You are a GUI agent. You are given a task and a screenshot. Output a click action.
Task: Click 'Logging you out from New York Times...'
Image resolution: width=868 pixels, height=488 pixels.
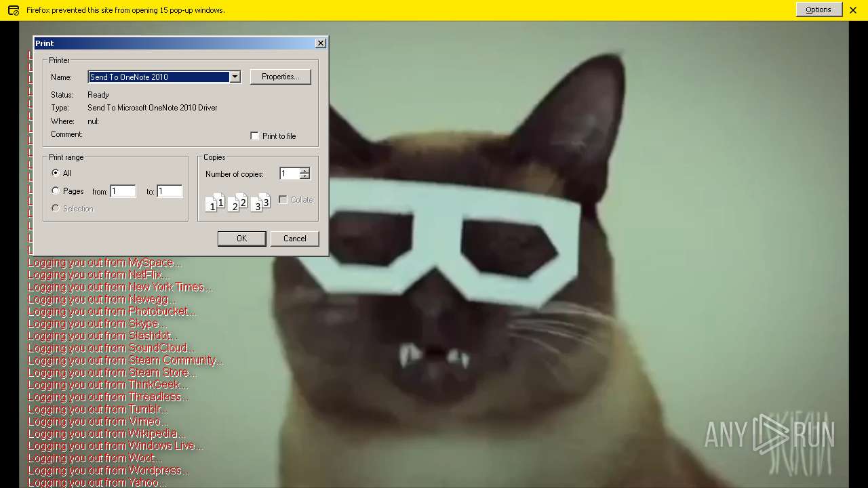click(x=120, y=287)
